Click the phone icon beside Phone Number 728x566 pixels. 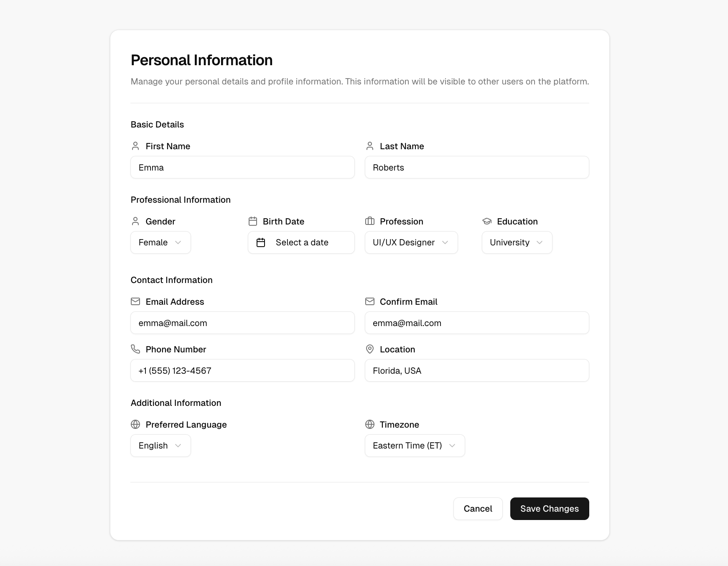(135, 349)
